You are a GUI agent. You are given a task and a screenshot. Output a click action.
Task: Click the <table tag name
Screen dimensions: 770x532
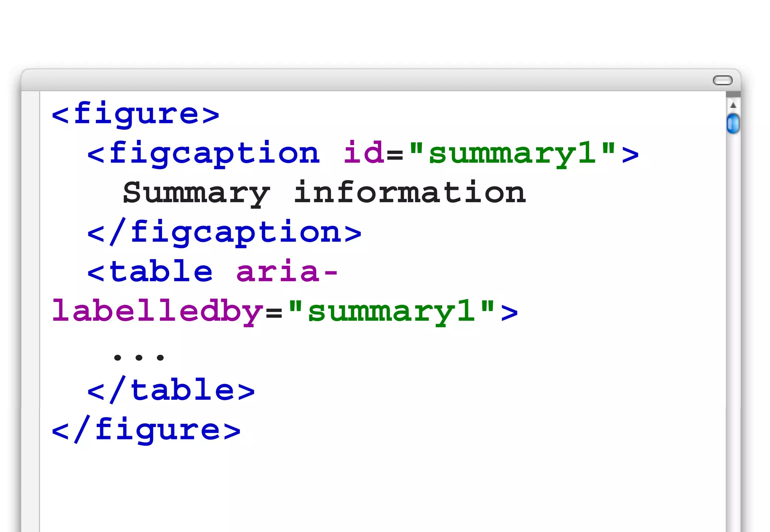(x=150, y=271)
